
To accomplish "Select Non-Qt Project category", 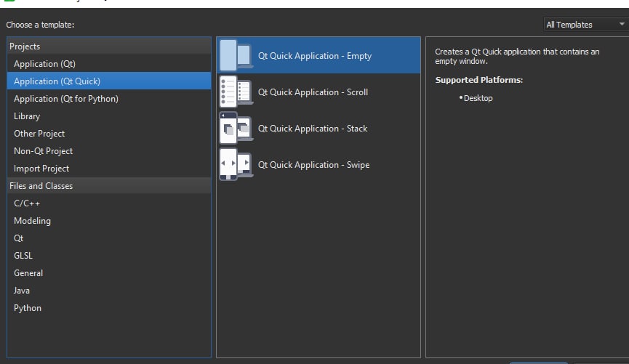I will 108,151.
